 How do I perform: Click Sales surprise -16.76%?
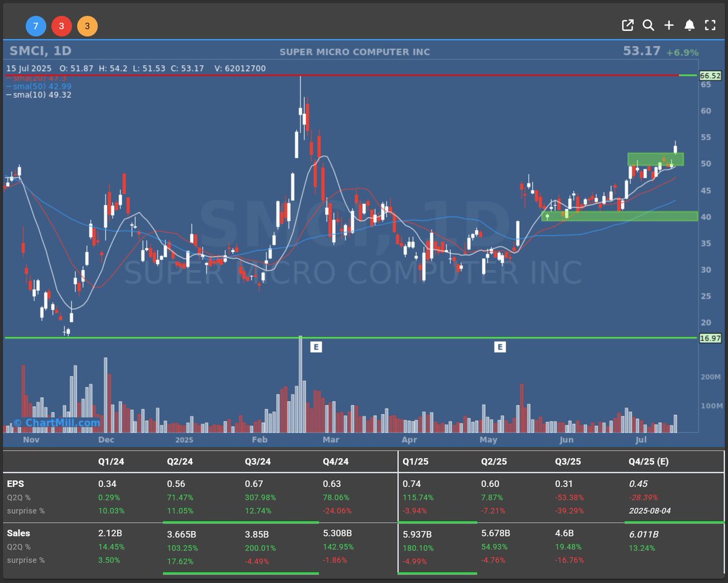(x=569, y=560)
